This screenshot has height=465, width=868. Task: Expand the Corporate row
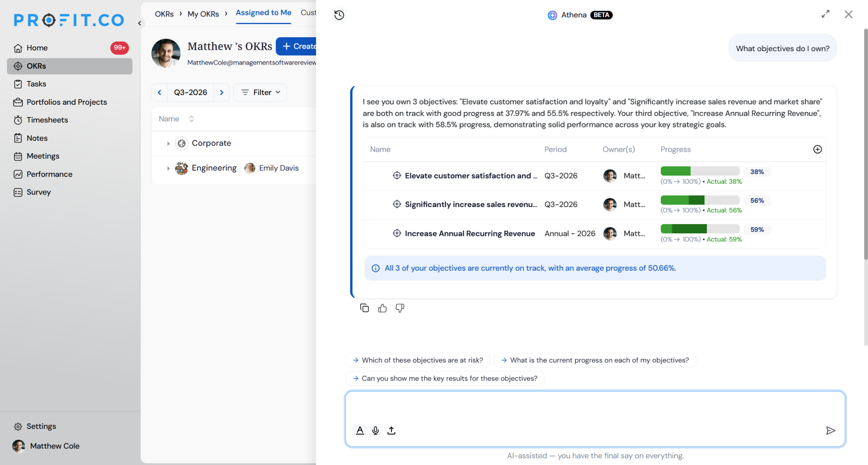[168, 143]
